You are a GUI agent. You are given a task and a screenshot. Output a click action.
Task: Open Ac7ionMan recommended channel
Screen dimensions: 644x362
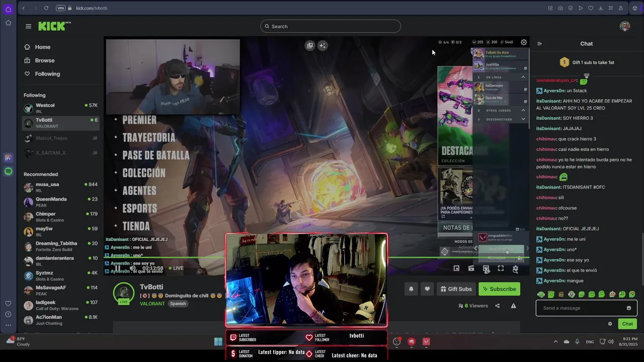tap(60, 320)
